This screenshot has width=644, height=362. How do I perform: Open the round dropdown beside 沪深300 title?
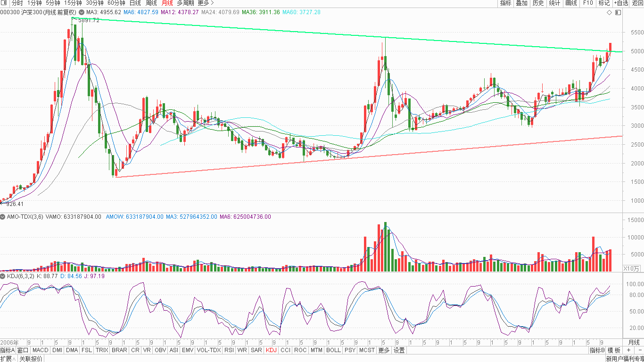(x=82, y=12)
